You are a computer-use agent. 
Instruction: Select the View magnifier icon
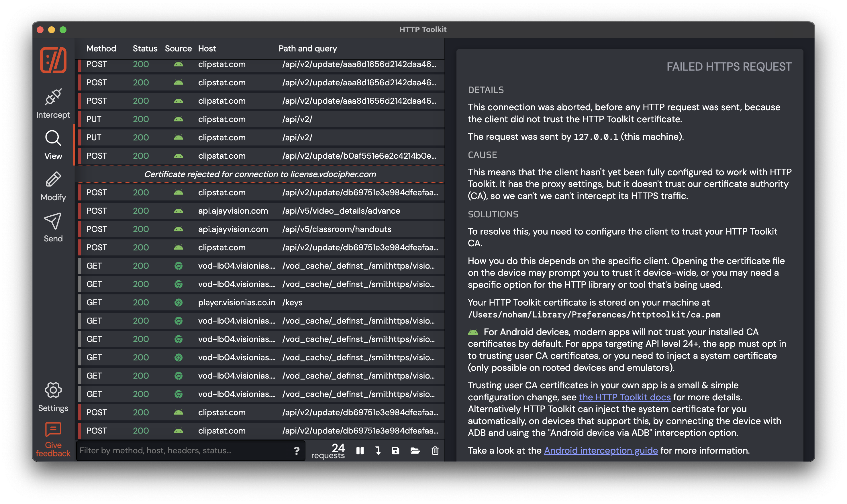coord(53,139)
